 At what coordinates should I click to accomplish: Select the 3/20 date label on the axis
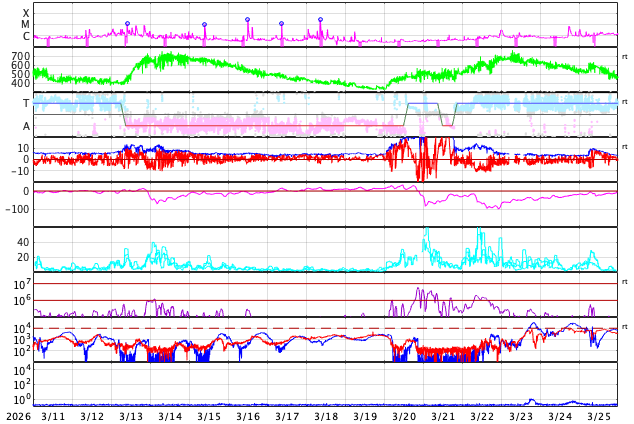pos(404,416)
